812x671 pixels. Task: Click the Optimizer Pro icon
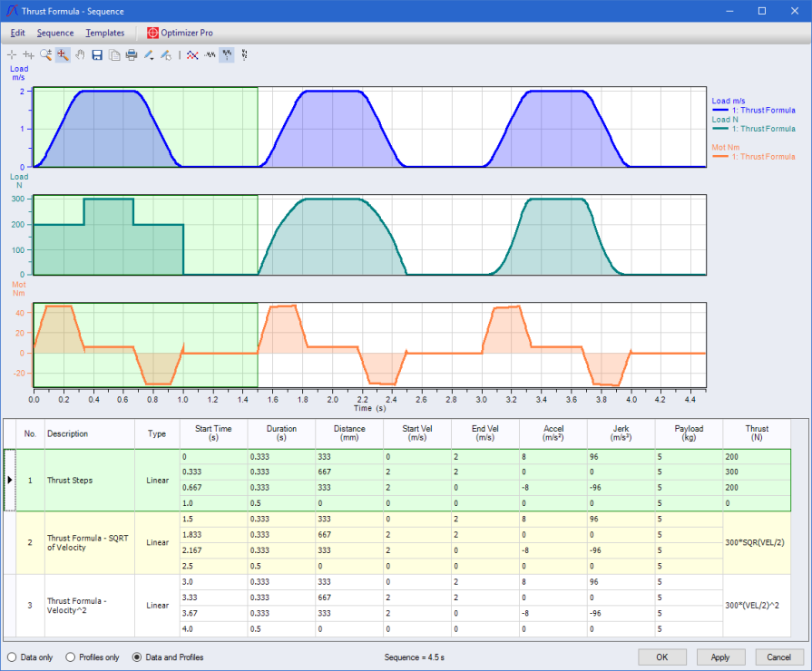(152, 33)
